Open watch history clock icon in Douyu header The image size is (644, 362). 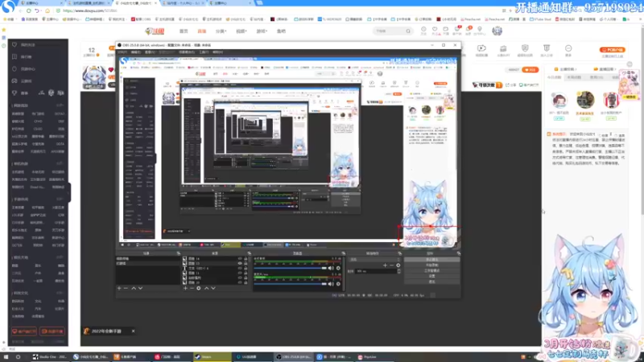(x=423, y=30)
